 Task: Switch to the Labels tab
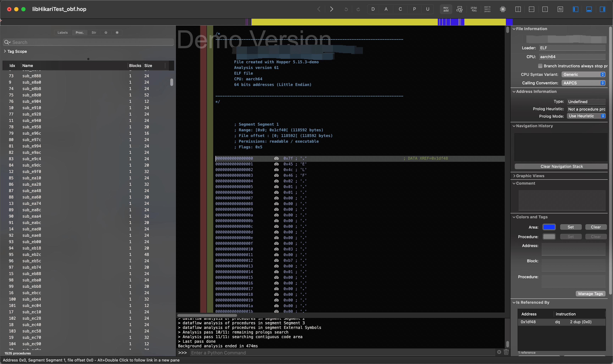[63, 32]
